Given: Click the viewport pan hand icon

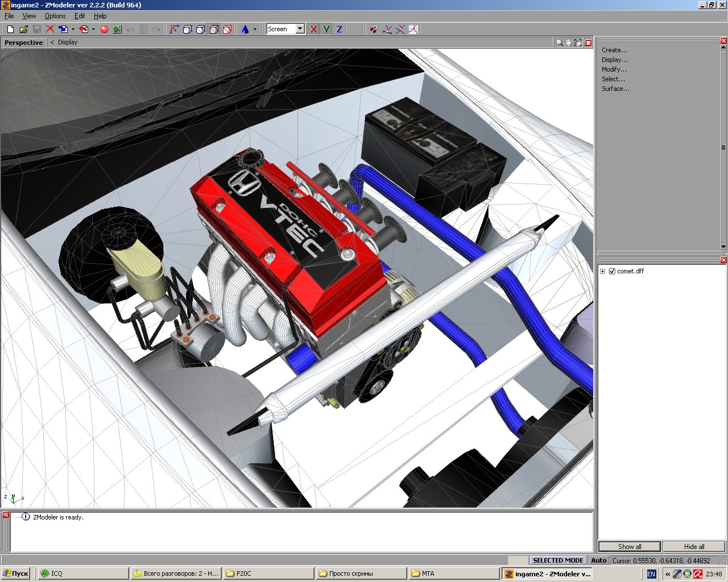Looking at the screenshot, I should (569, 43).
